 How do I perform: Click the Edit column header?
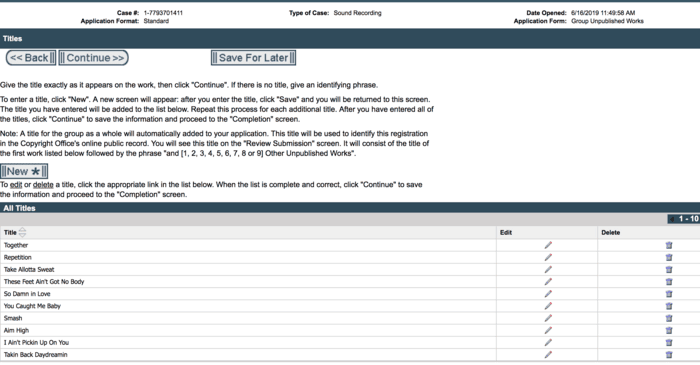[506, 232]
